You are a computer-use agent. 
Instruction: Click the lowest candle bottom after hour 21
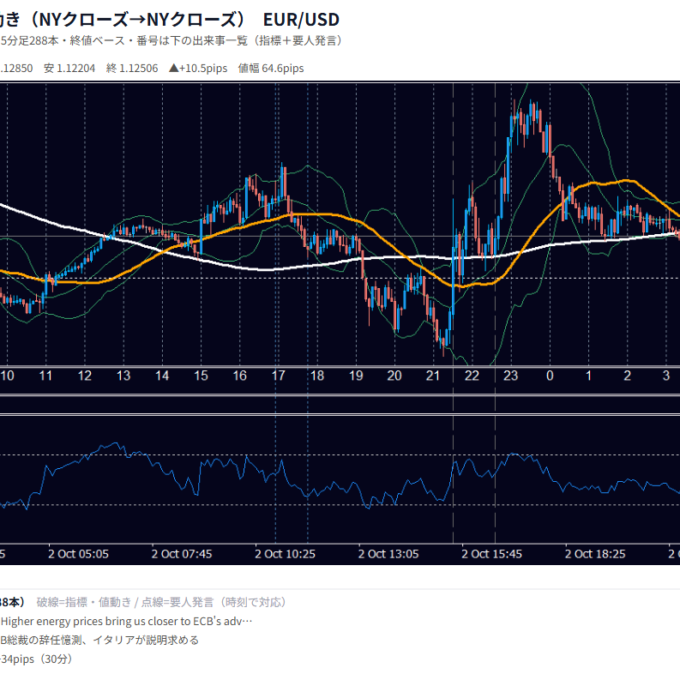point(443,343)
